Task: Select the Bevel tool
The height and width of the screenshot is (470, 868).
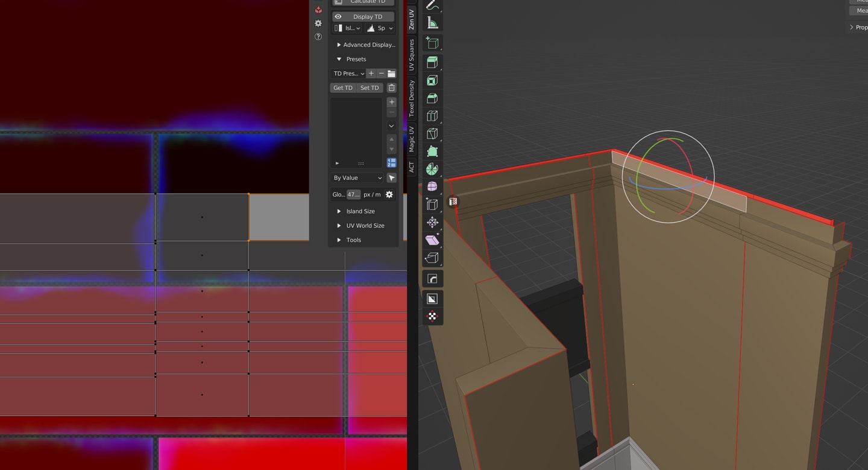Action: coord(432,98)
